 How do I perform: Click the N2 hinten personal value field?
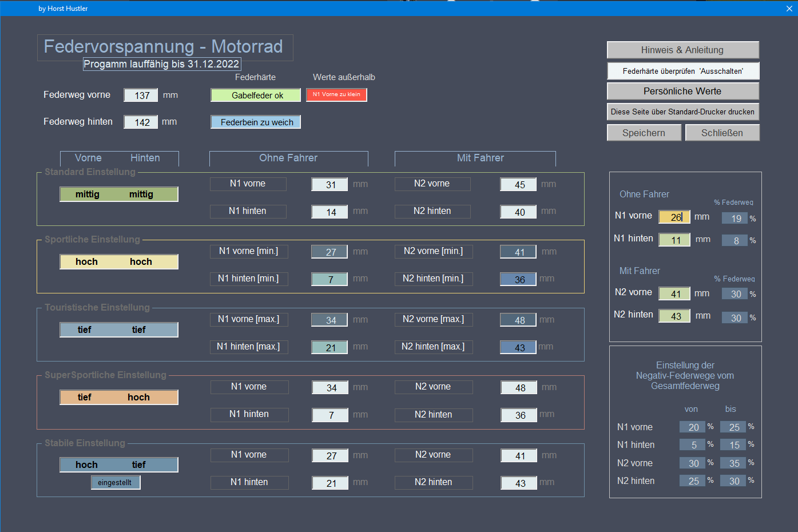674,316
